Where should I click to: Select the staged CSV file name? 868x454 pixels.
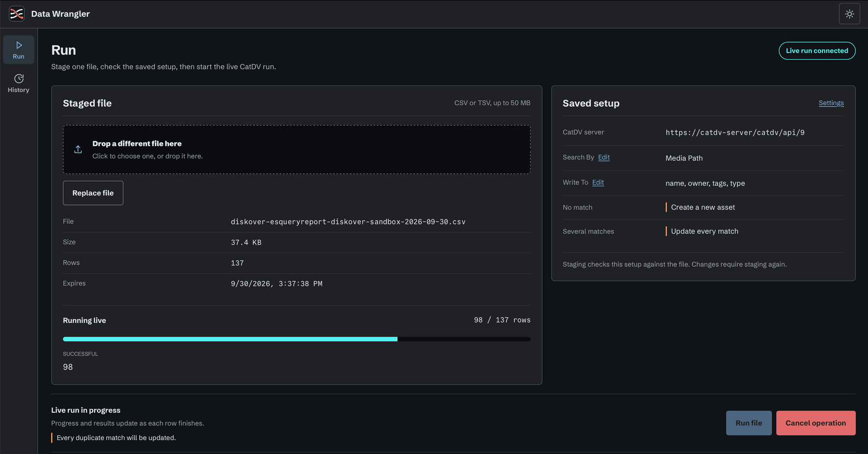(348, 222)
